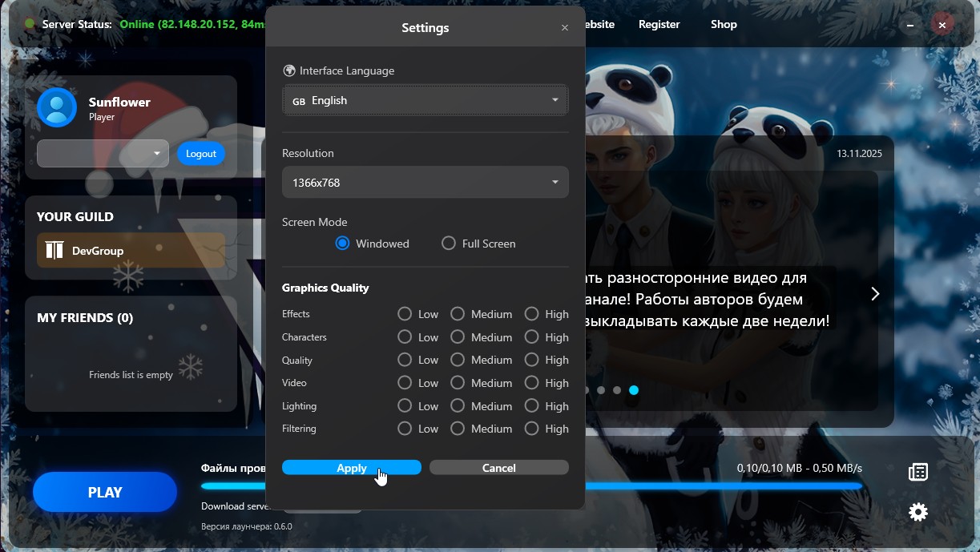This screenshot has height=552, width=980.
Task: Open the Interface Language dropdown
Action: pos(425,101)
